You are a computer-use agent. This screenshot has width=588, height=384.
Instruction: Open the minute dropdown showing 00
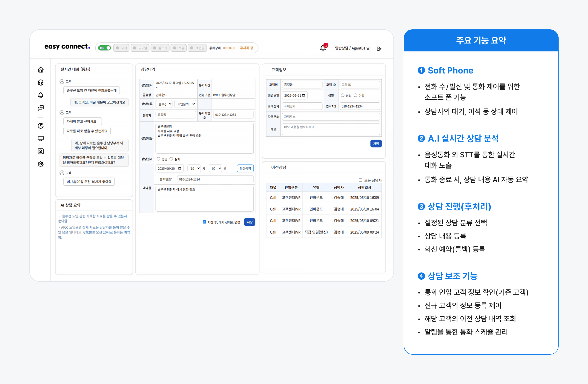[216, 168]
